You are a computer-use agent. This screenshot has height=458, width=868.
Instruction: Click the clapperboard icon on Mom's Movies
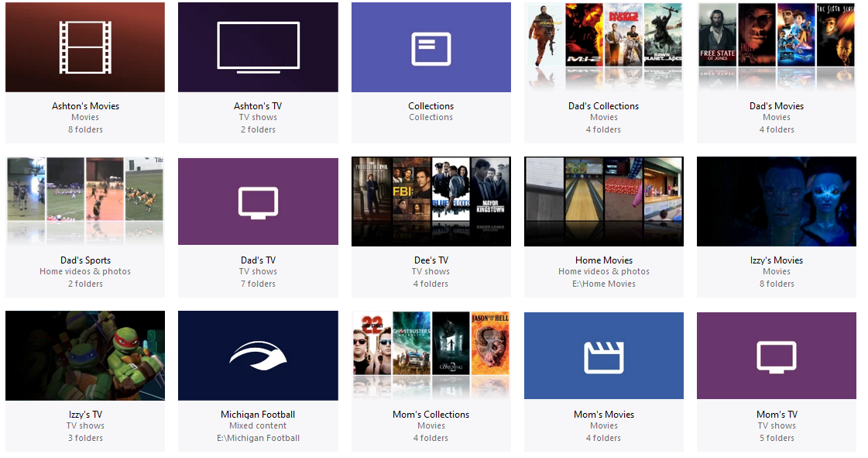click(x=603, y=357)
